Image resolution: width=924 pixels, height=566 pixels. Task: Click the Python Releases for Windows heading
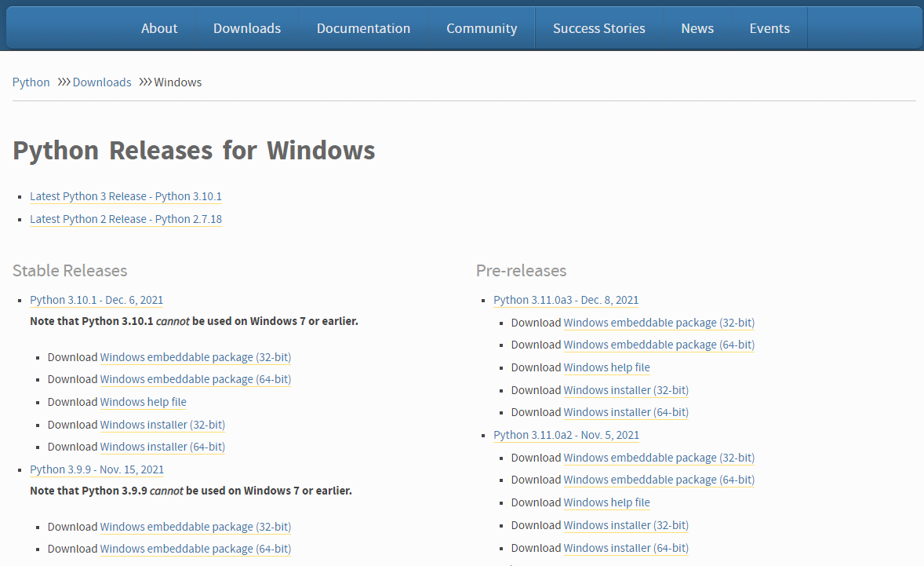click(x=194, y=151)
